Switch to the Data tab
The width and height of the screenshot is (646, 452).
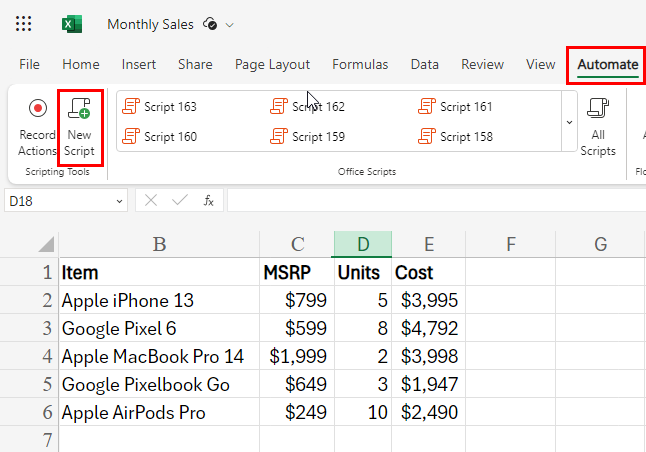click(x=425, y=64)
